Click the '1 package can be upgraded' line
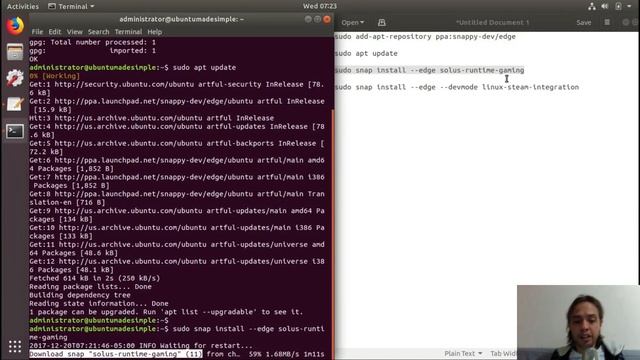Viewport: 640px width, 360px height. coord(166,312)
